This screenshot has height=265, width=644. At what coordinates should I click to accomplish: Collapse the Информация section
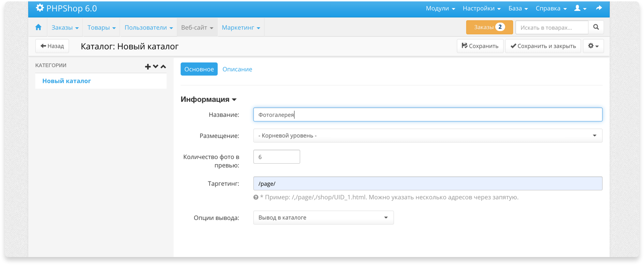209,99
